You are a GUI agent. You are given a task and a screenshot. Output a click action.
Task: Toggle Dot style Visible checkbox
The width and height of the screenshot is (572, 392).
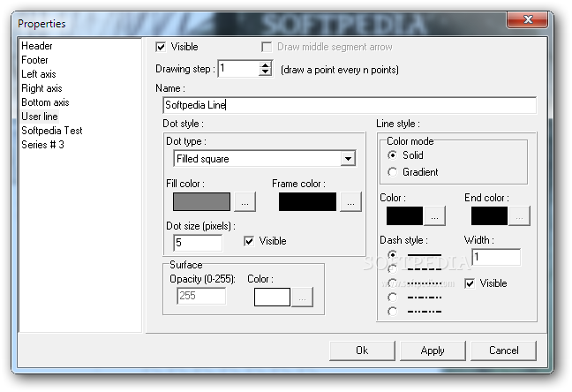click(x=249, y=241)
